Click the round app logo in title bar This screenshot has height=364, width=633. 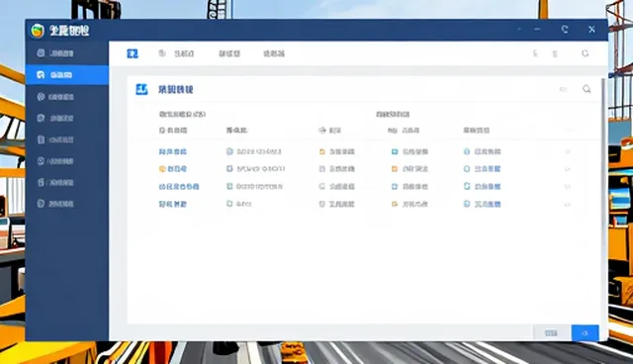38,31
